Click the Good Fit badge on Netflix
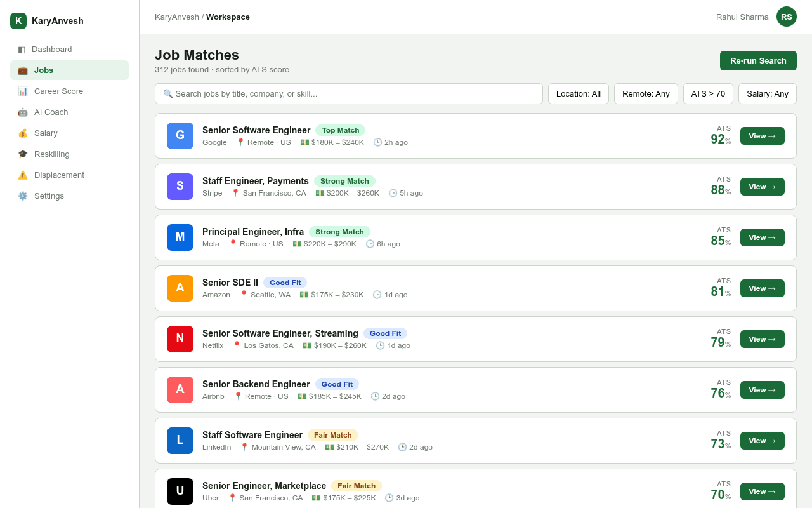This screenshot has height=508, width=812. pyautogui.click(x=385, y=333)
